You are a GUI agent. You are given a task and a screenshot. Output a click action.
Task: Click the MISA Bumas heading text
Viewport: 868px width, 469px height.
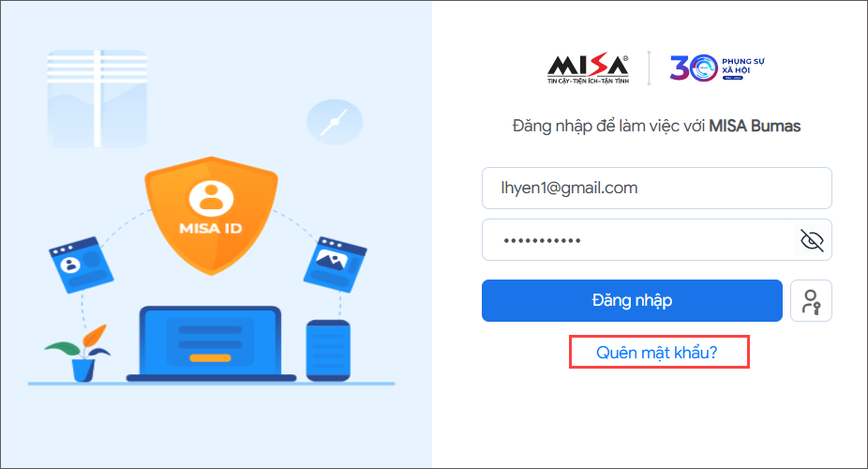pyautogui.click(x=755, y=127)
